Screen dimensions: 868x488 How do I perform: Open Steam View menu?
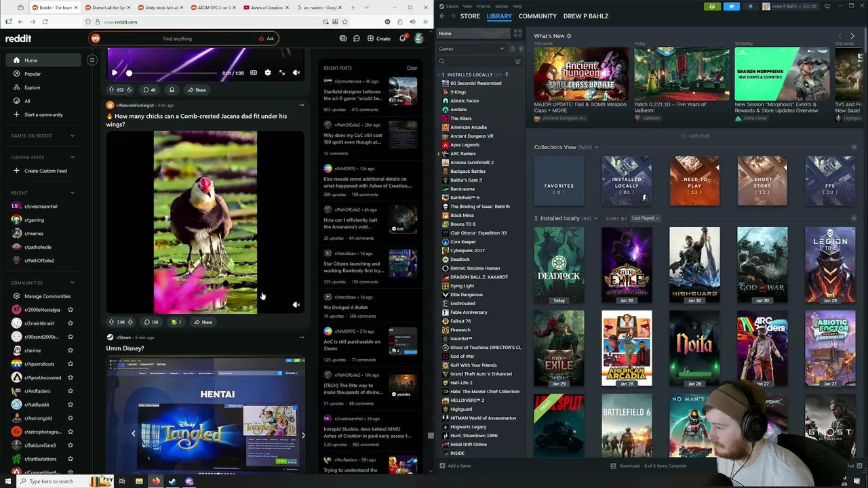click(x=467, y=6)
